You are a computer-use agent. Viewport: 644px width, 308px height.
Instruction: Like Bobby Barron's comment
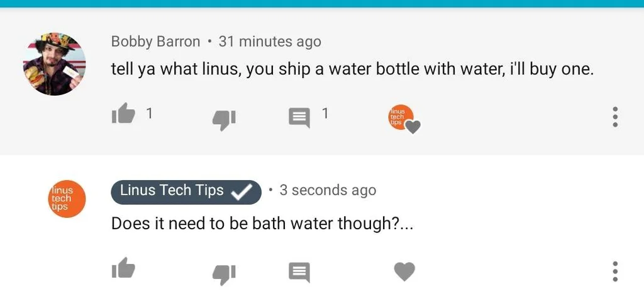click(x=123, y=115)
